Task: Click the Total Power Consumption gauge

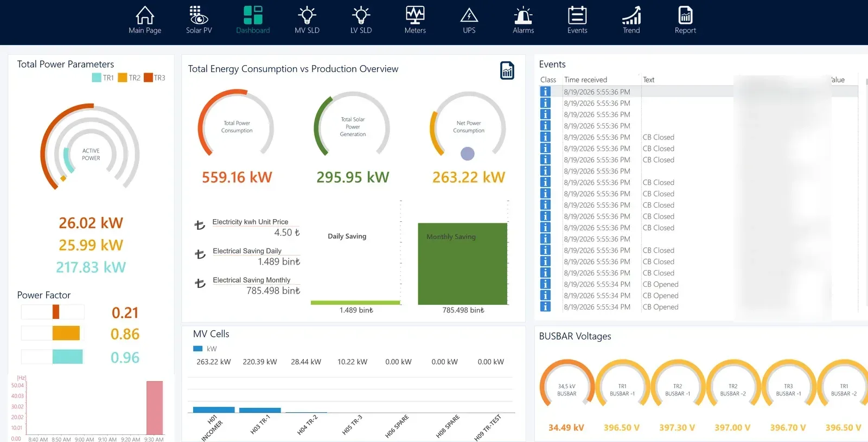Action: click(x=237, y=123)
